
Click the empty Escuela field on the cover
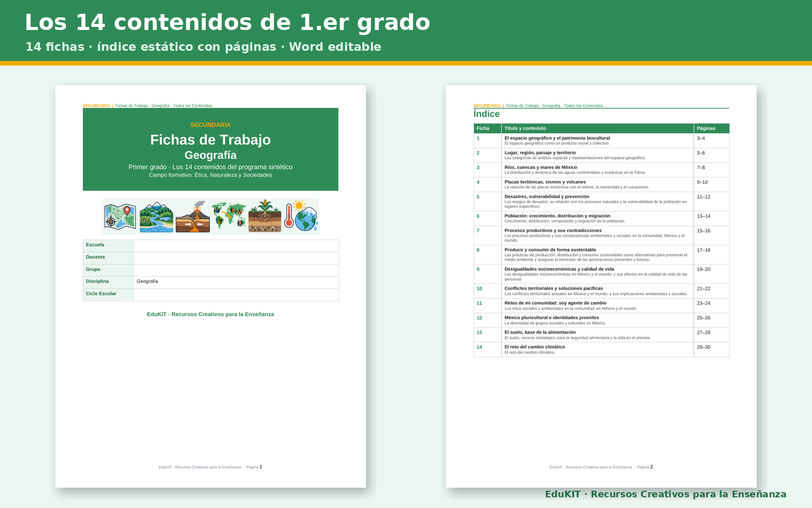(236, 246)
